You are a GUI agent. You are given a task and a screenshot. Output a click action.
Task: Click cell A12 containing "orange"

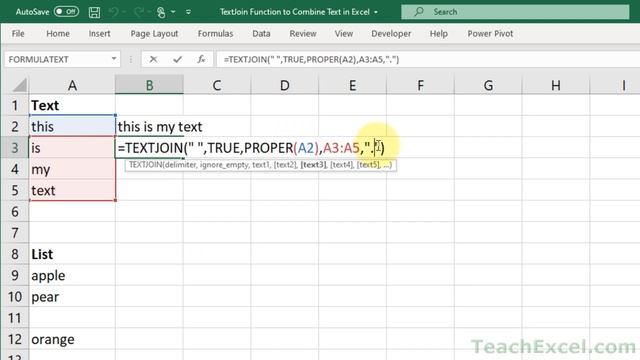pos(72,339)
